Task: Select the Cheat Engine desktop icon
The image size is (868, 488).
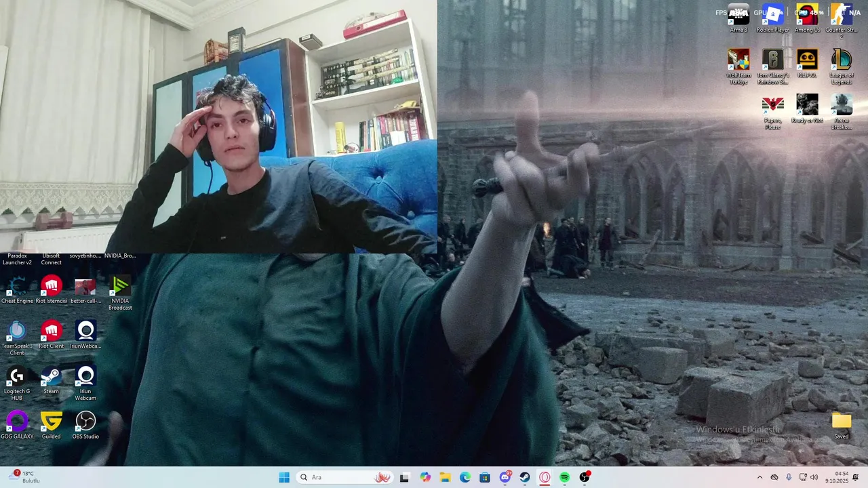Action: pyautogui.click(x=17, y=289)
